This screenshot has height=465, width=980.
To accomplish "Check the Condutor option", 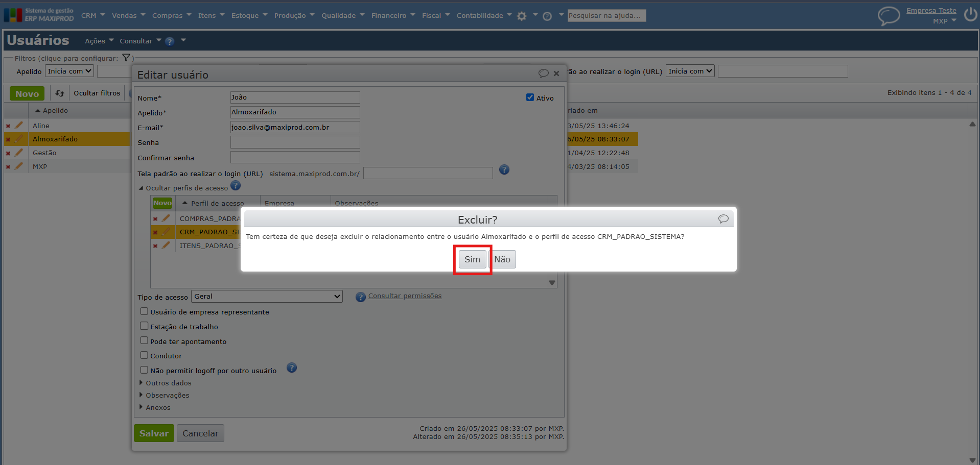I will click(x=144, y=355).
